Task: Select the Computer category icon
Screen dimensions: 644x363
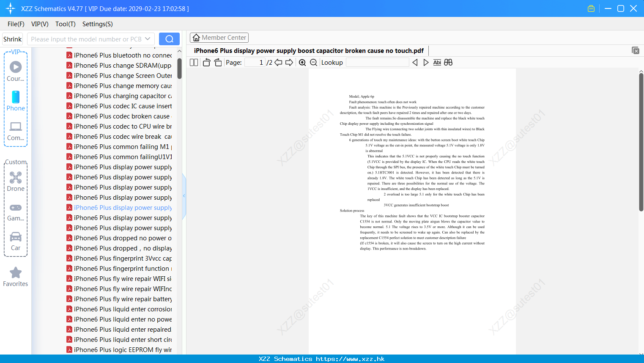Action: pyautogui.click(x=16, y=131)
